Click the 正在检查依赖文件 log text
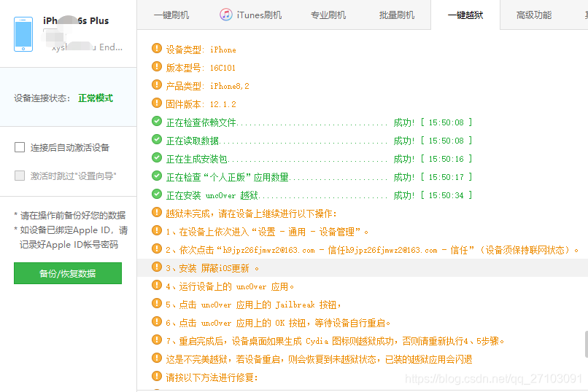588x392 pixels. tap(201, 122)
